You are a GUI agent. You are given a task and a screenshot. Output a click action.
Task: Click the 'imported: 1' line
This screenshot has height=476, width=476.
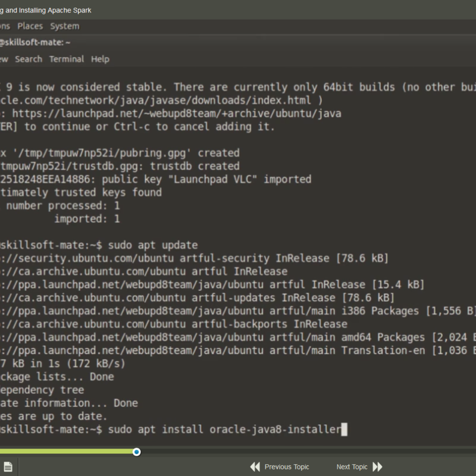click(87, 219)
